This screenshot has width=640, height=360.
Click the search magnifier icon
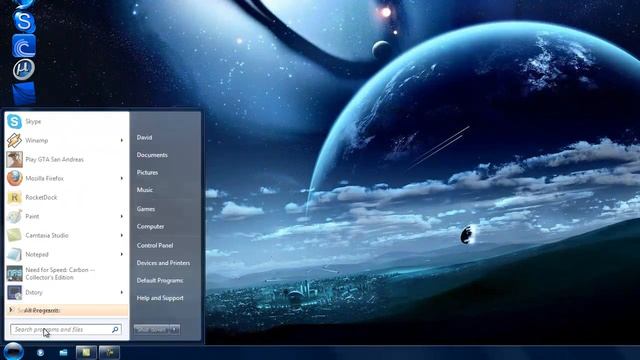115,329
